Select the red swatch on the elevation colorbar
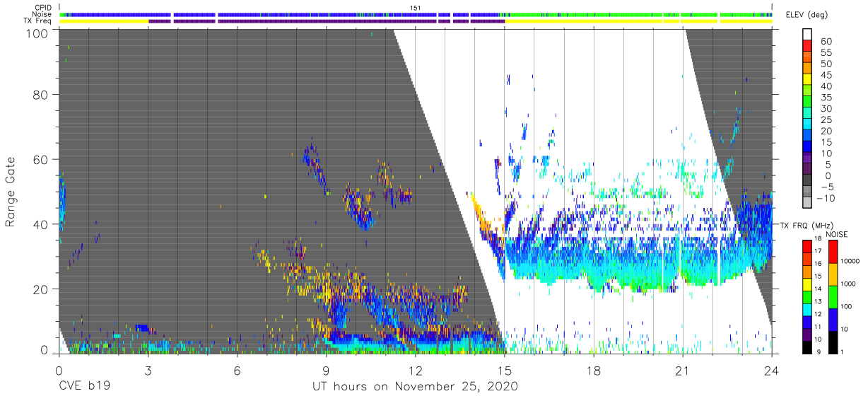This screenshot has height=401, width=868. click(807, 46)
